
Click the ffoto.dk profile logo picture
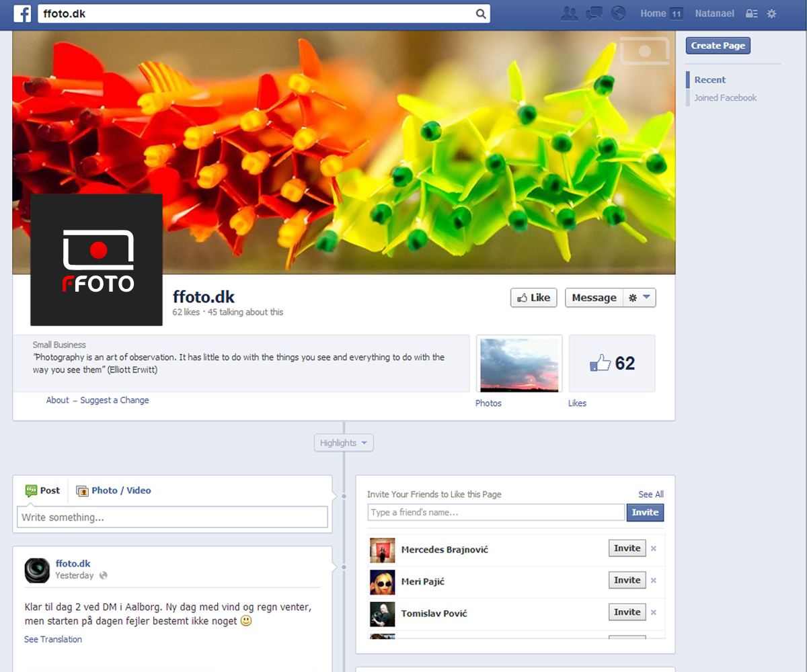[97, 259]
